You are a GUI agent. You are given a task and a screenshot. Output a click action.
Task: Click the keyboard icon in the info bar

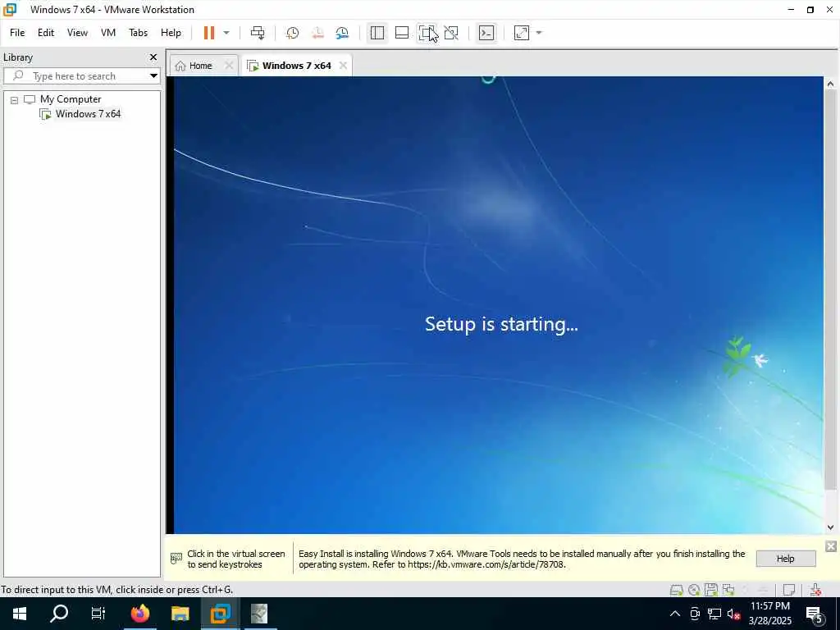pyautogui.click(x=176, y=558)
